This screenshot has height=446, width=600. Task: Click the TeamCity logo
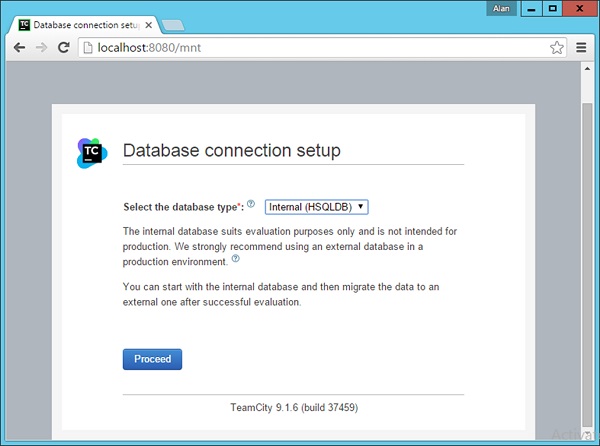90,152
